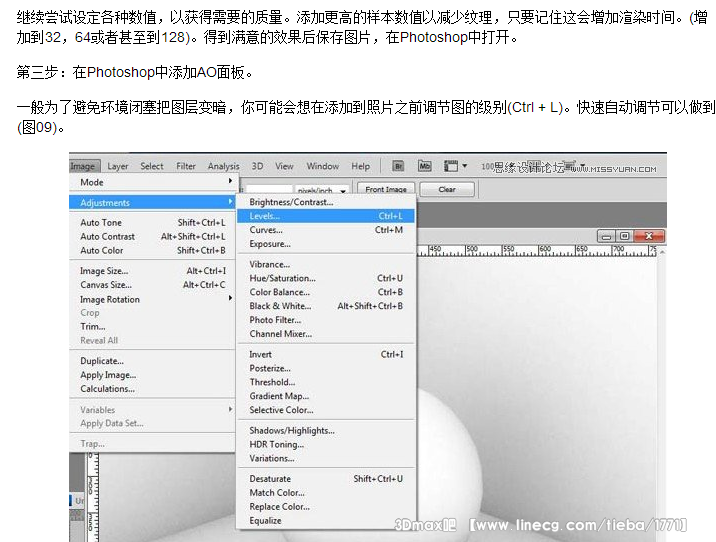This screenshot has width=716, height=542.
Task: Select Channel Mixer adjustment
Action: pyautogui.click(x=326, y=334)
